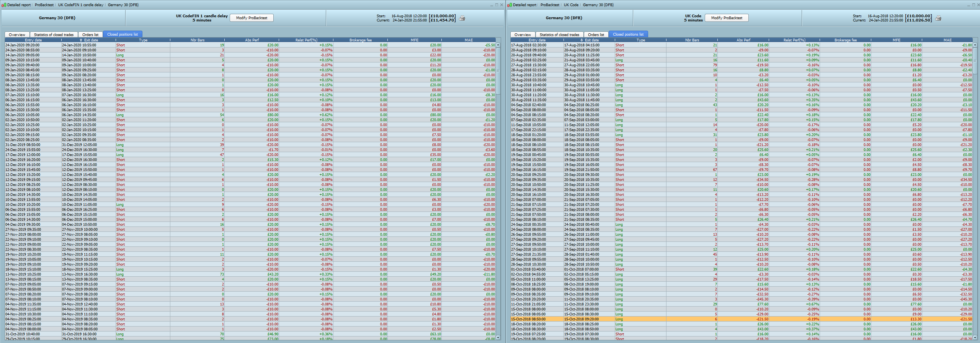Click the candlestick app icon in right UK Code title bar
This screenshot has height=343, width=980.
[x=510, y=5]
